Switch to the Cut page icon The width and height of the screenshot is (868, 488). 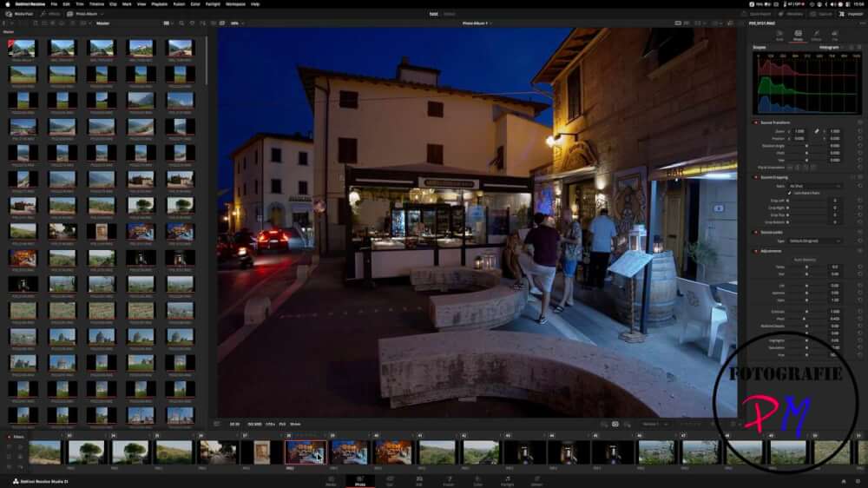390,479
